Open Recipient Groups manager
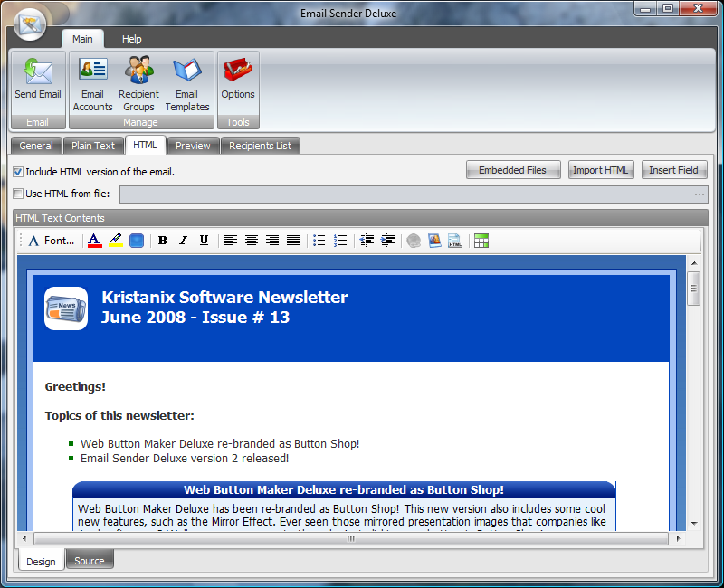 (x=138, y=84)
